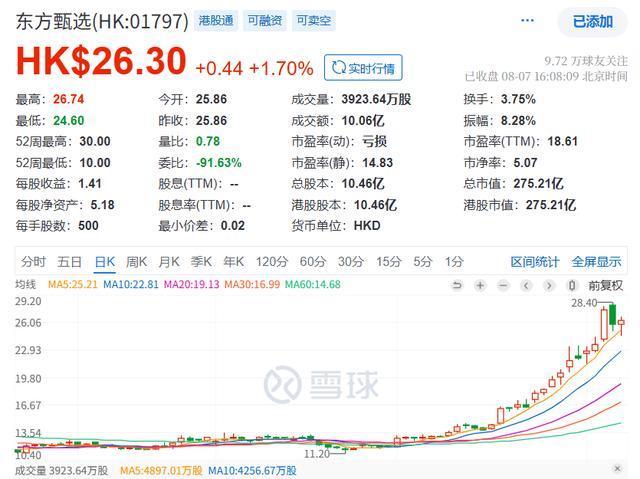Click the chart reset undo icon
Screen dimensions: 640x479
click(457, 285)
